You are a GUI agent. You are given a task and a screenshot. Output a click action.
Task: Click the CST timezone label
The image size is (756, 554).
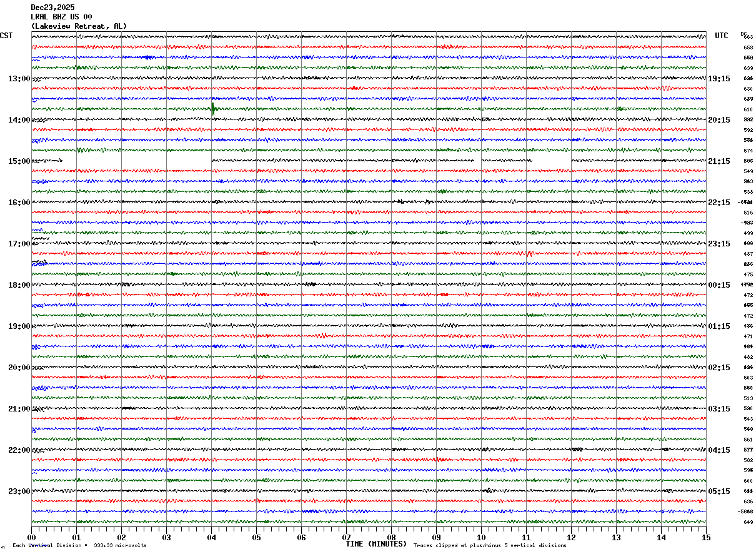click(6, 36)
